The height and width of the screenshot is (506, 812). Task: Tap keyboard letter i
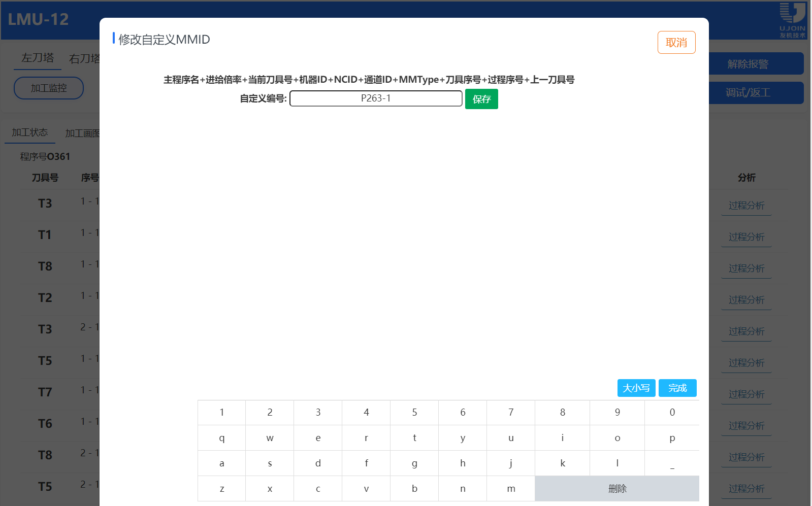coord(563,438)
